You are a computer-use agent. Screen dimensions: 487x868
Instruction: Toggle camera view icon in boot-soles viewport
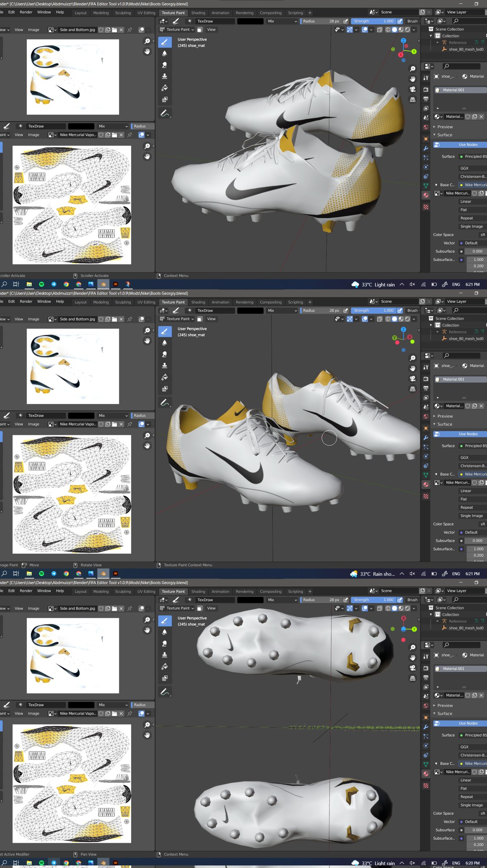pyautogui.click(x=412, y=668)
